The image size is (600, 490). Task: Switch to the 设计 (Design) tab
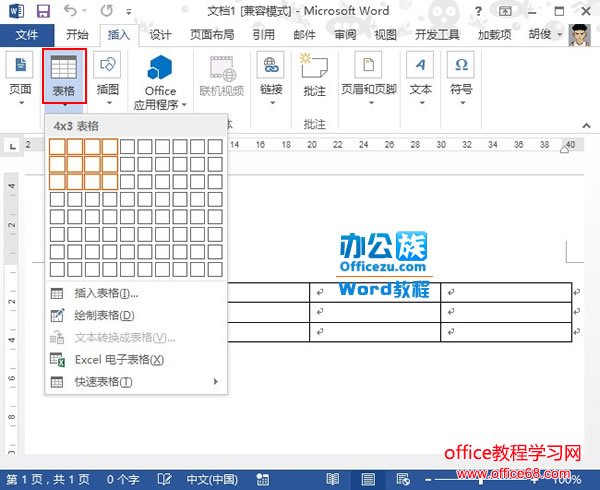point(160,35)
